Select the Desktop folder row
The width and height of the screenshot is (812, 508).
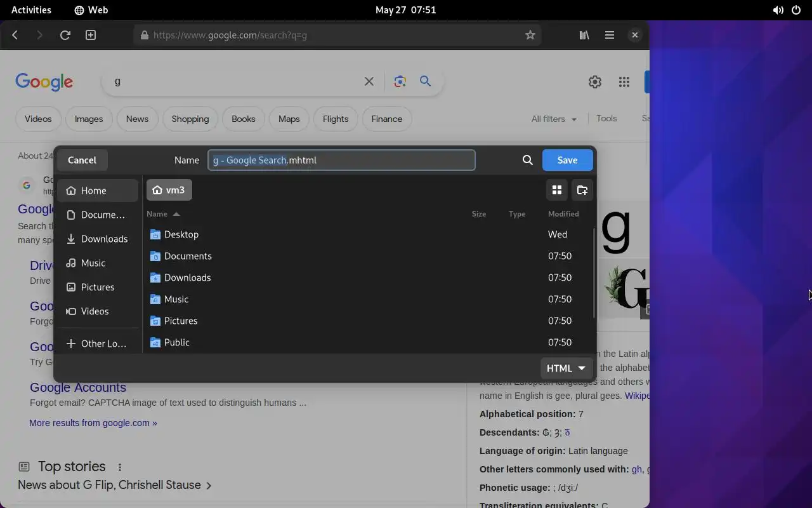pyautogui.click(x=368, y=234)
